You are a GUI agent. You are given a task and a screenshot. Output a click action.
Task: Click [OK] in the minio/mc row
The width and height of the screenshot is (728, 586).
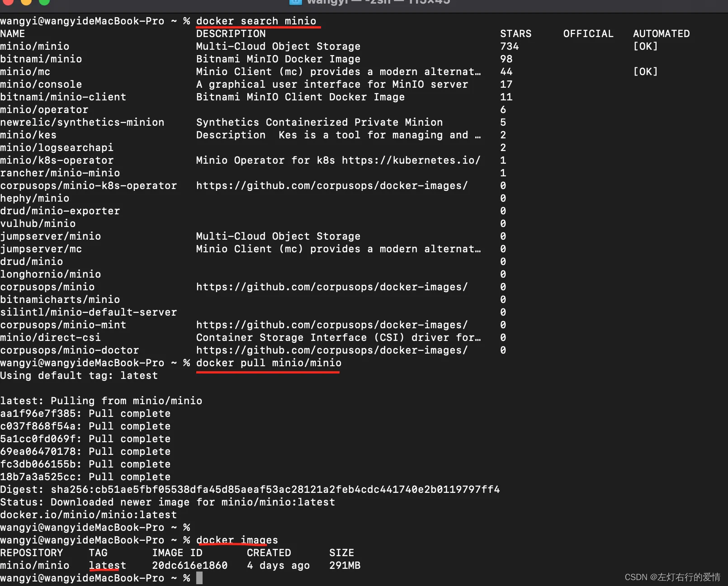[645, 71]
